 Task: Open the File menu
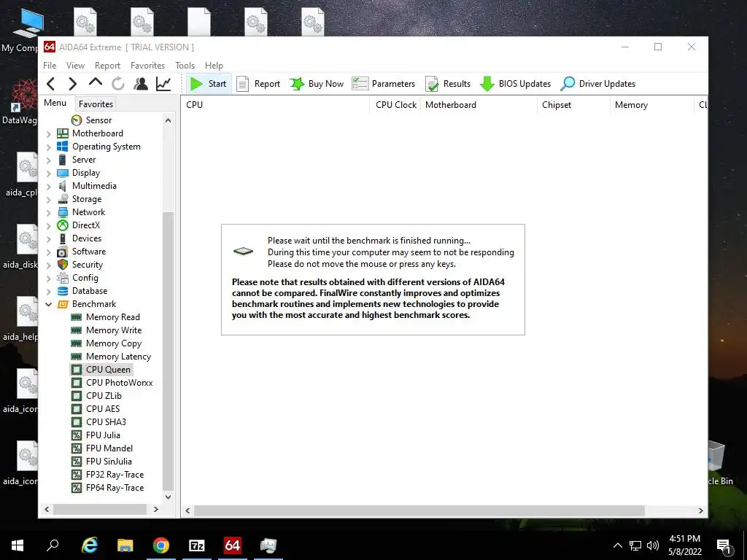point(50,65)
